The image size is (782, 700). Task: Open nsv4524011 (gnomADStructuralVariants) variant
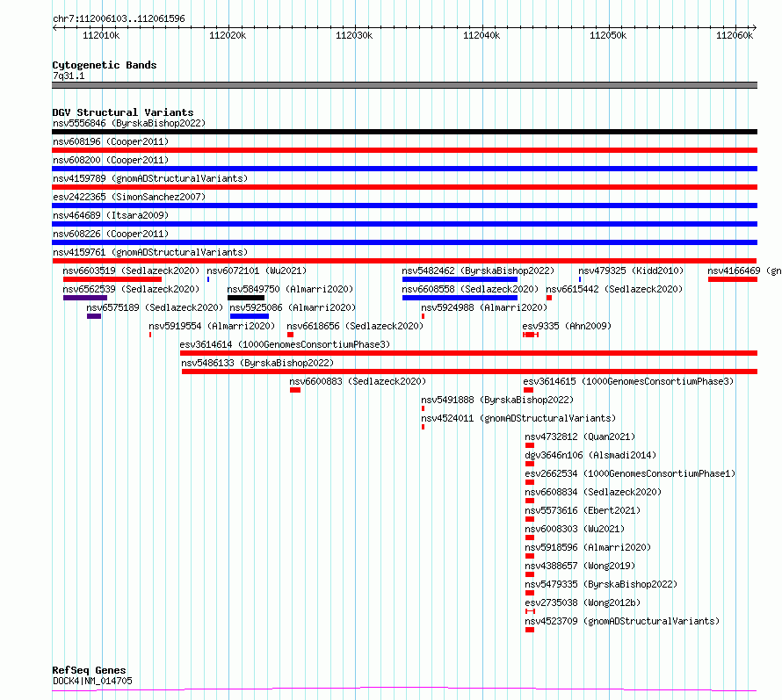[x=518, y=418]
